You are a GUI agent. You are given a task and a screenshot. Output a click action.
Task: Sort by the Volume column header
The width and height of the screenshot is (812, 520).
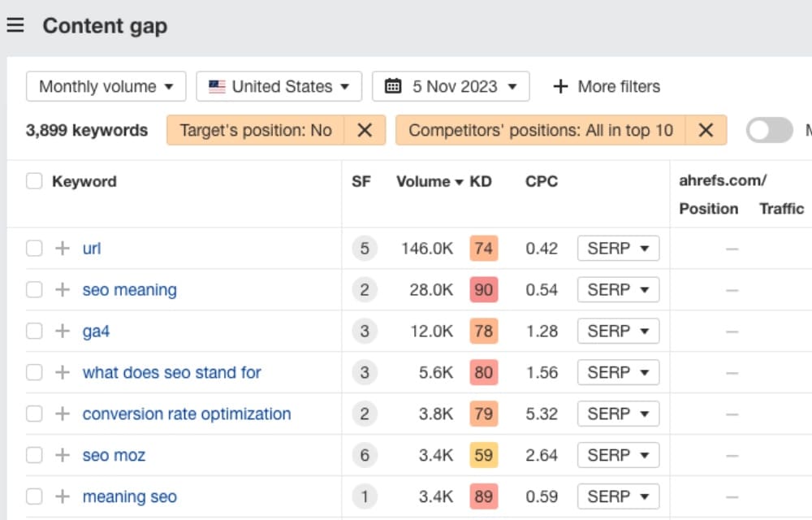430,181
